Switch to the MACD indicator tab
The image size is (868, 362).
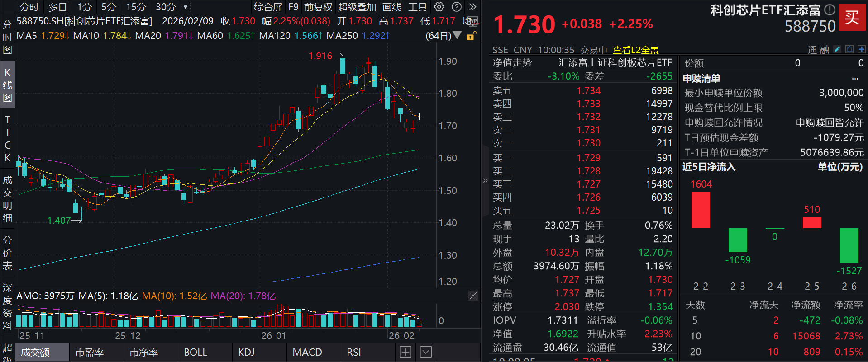pos(307,352)
